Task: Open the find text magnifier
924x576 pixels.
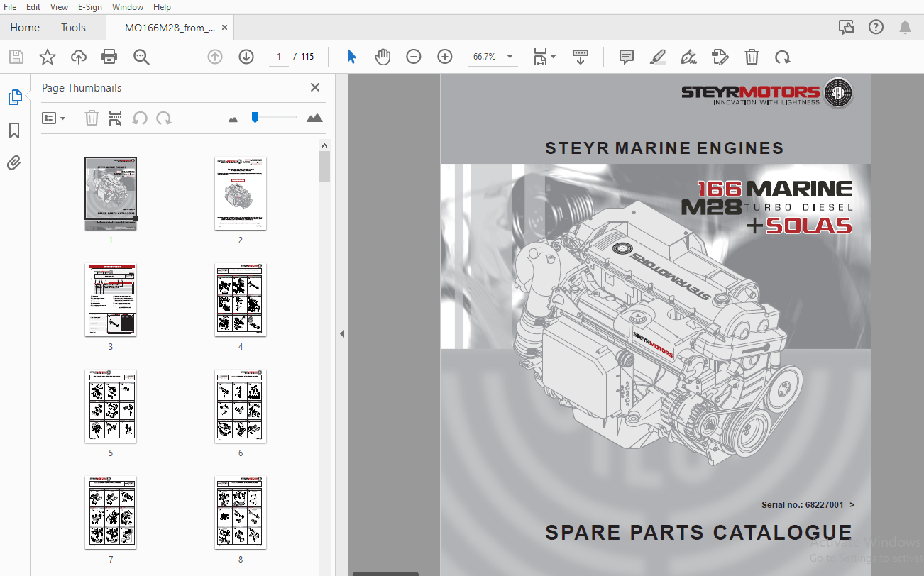Action: coord(141,57)
